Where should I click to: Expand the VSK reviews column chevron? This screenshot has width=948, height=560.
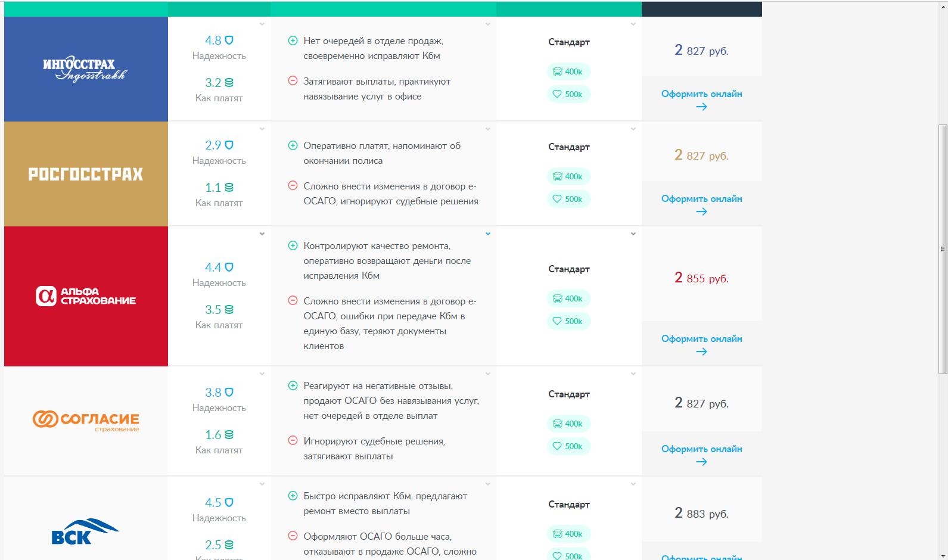pyautogui.click(x=488, y=484)
